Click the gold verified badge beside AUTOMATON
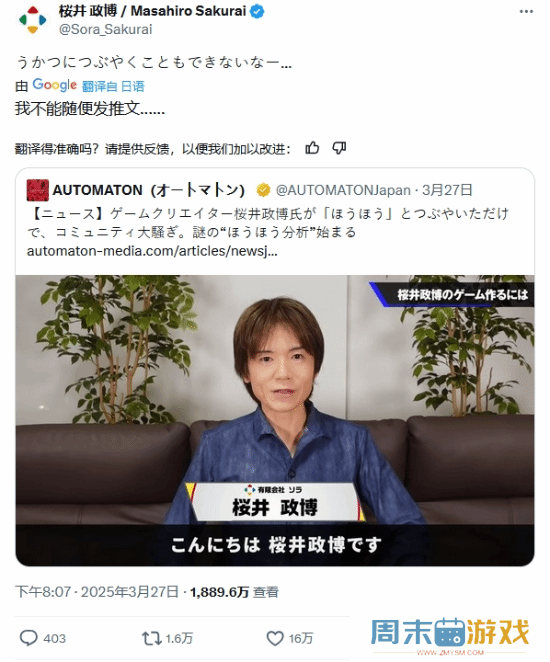The image size is (550, 662). coord(263,190)
